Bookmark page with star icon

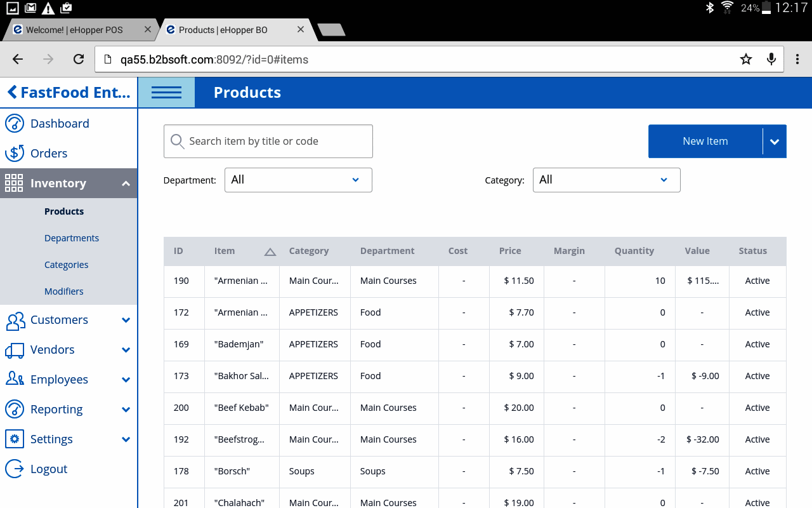(746, 59)
